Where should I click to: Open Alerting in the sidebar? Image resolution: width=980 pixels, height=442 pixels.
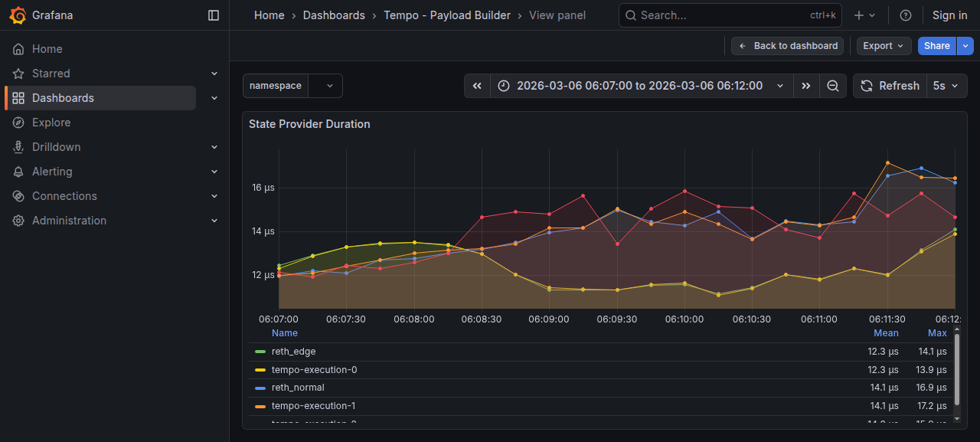pos(52,172)
